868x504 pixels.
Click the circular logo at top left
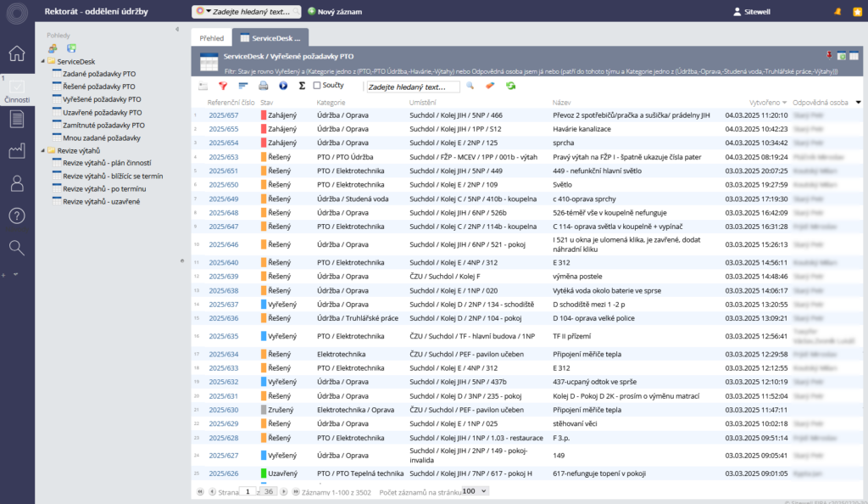tap(17, 14)
